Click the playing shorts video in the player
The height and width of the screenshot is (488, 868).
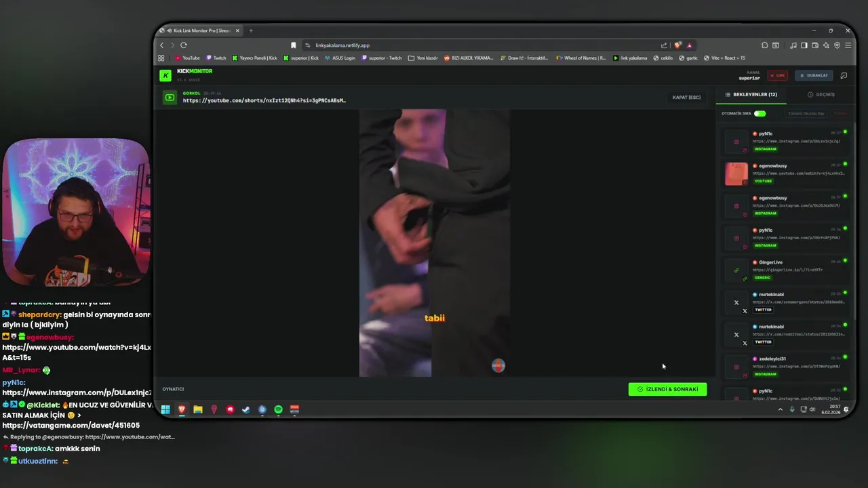(435, 243)
